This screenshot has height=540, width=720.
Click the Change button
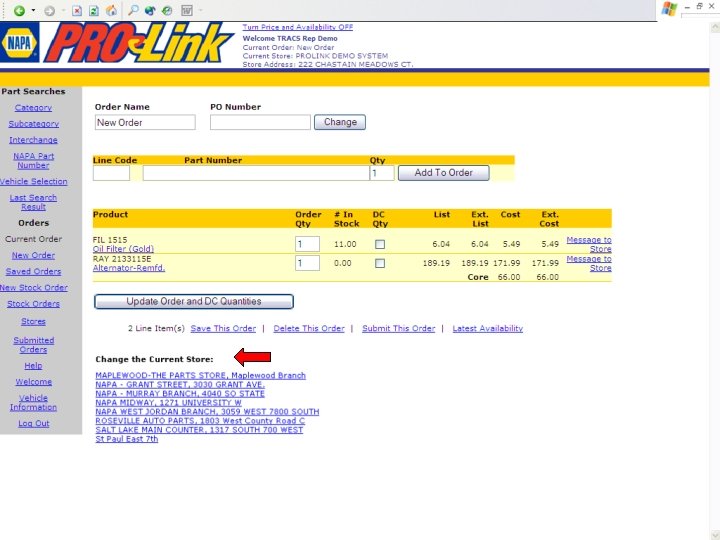tap(340, 122)
